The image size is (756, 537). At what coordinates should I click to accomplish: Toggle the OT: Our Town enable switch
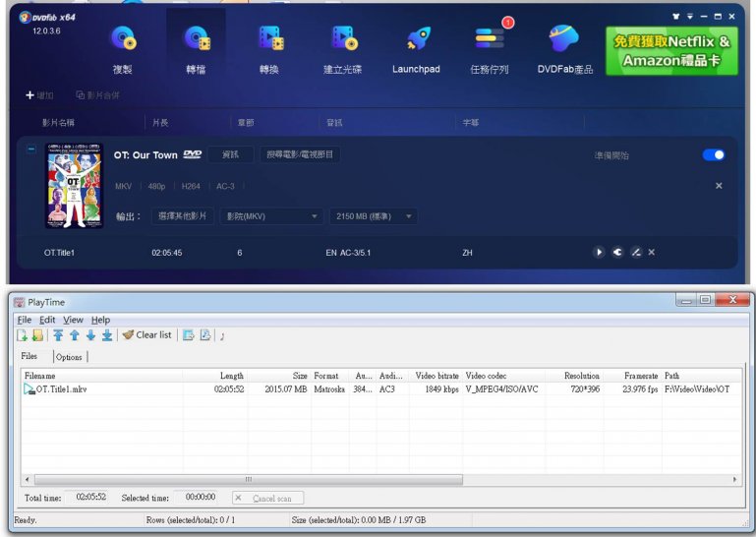tap(714, 154)
